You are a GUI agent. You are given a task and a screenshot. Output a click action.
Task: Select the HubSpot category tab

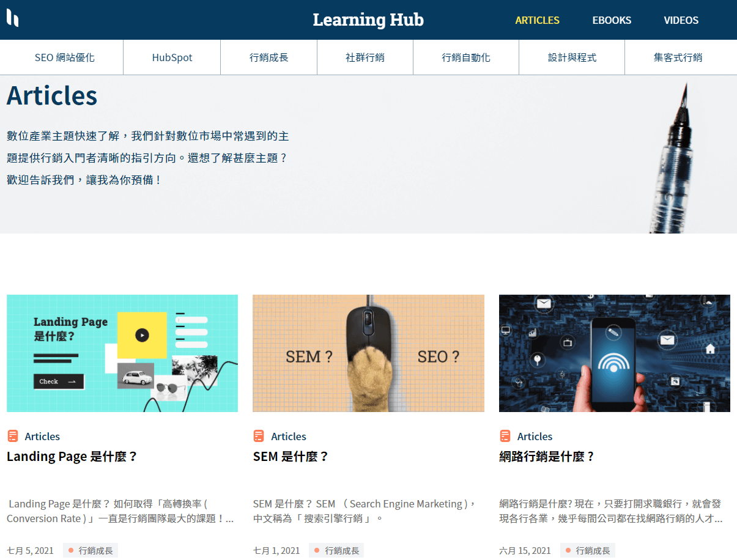click(x=171, y=57)
